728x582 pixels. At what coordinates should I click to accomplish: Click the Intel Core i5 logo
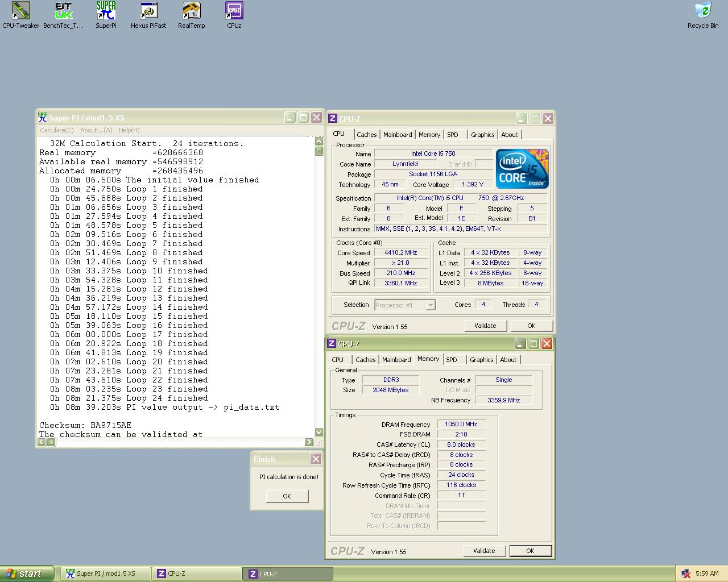click(522, 169)
